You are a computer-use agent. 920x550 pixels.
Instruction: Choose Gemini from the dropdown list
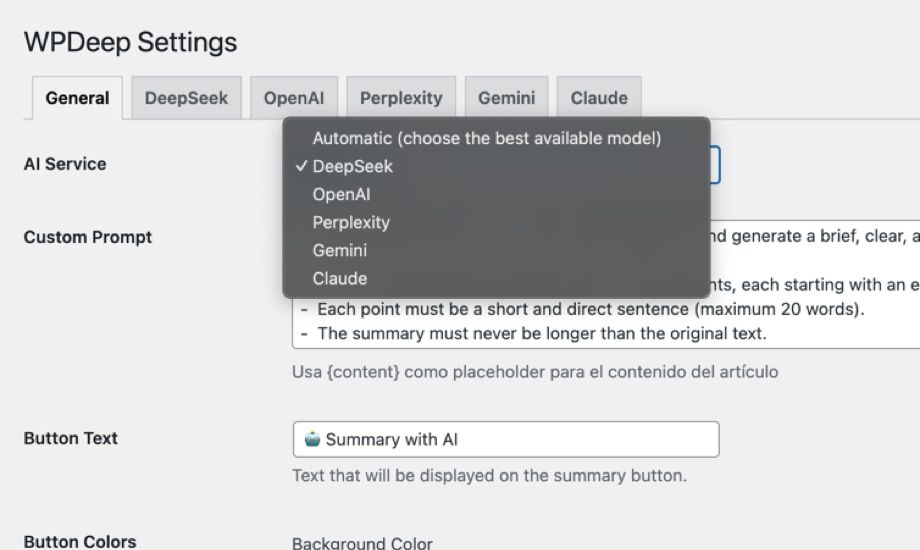340,251
